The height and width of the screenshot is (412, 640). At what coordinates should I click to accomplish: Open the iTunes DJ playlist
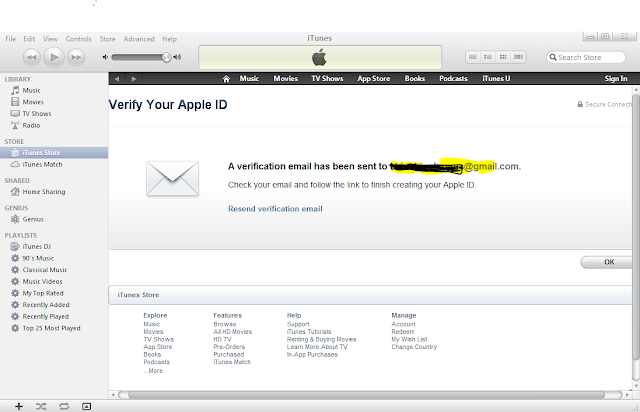(36, 247)
